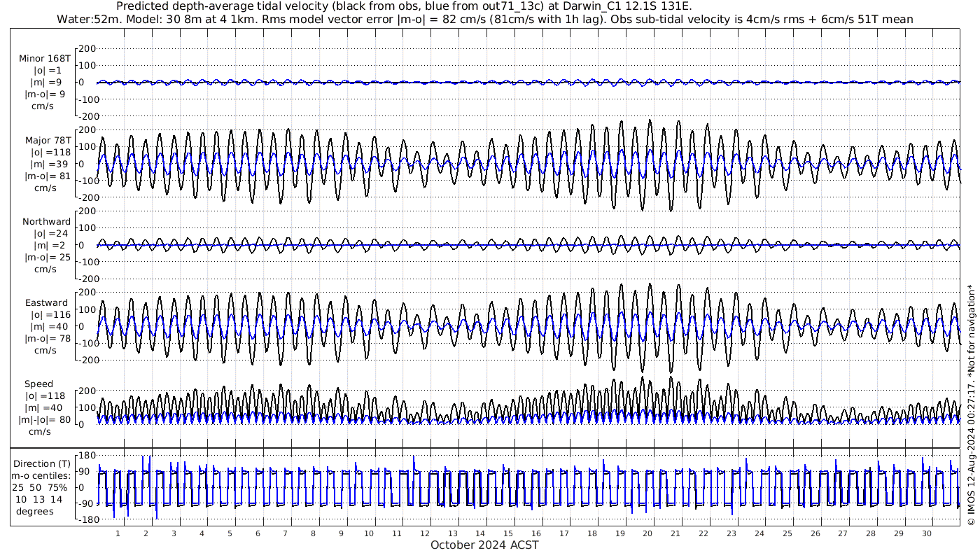Click the '|m-o|= 25' value in Northward panel
Image resolution: width=980 pixels, height=560 pixels.
click(48, 258)
